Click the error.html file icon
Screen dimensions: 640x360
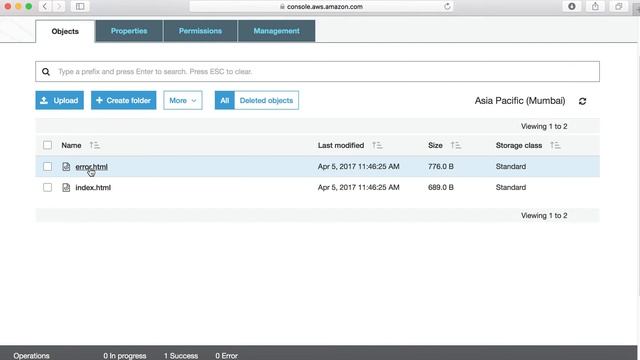[x=66, y=167]
